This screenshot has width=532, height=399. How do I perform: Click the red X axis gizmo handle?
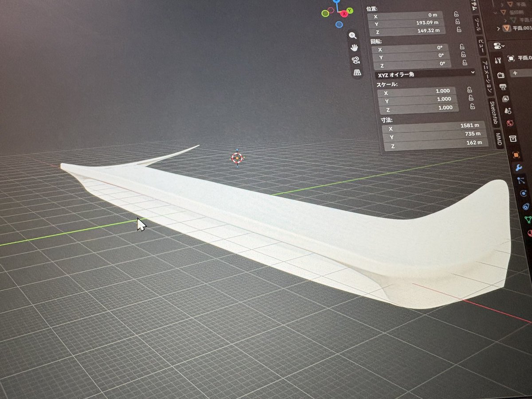coord(344,14)
